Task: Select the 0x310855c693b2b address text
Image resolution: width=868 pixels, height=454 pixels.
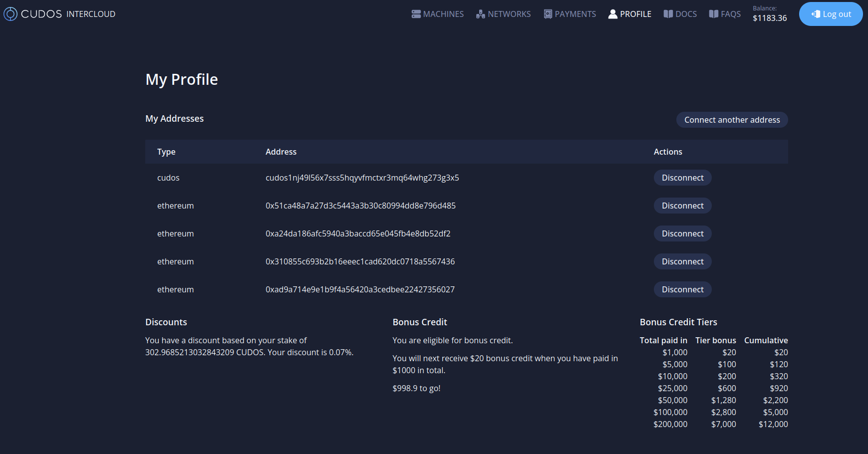Action: coord(360,261)
